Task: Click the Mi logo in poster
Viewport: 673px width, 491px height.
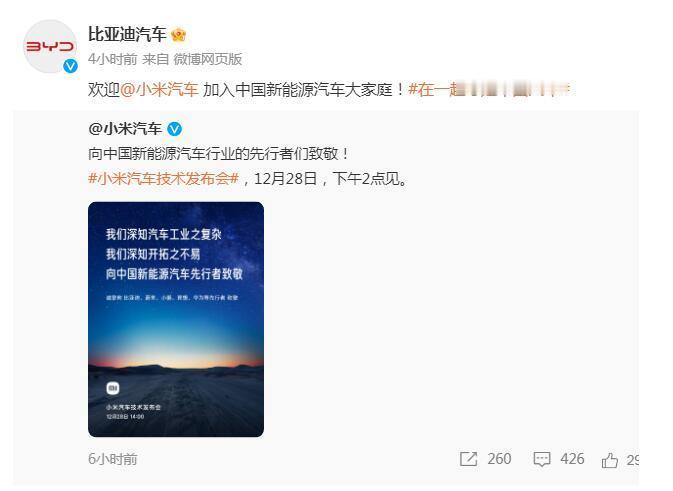Action: pyautogui.click(x=113, y=388)
